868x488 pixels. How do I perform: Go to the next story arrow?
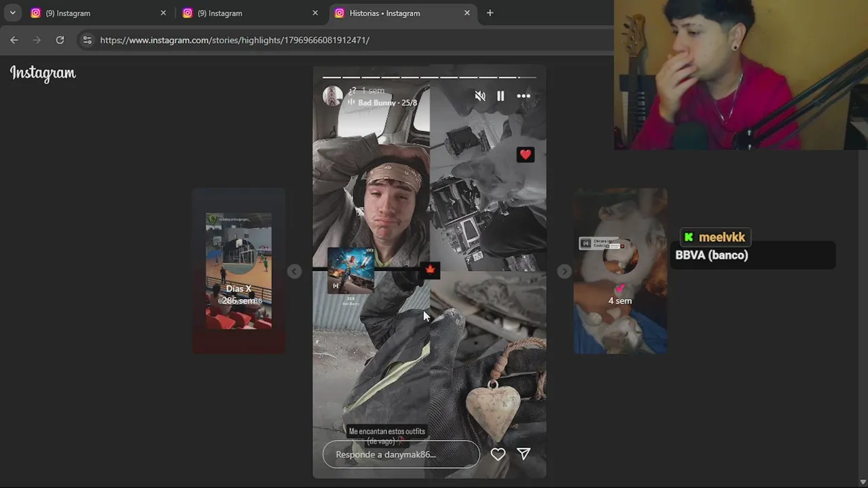pos(564,271)
